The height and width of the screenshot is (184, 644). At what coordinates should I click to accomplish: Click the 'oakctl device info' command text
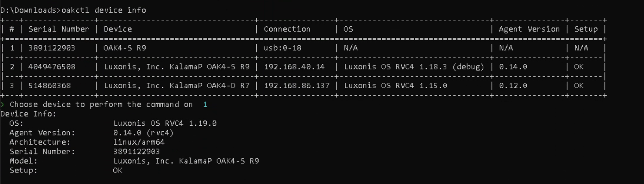pyautogui.click(x=104, y=10)
